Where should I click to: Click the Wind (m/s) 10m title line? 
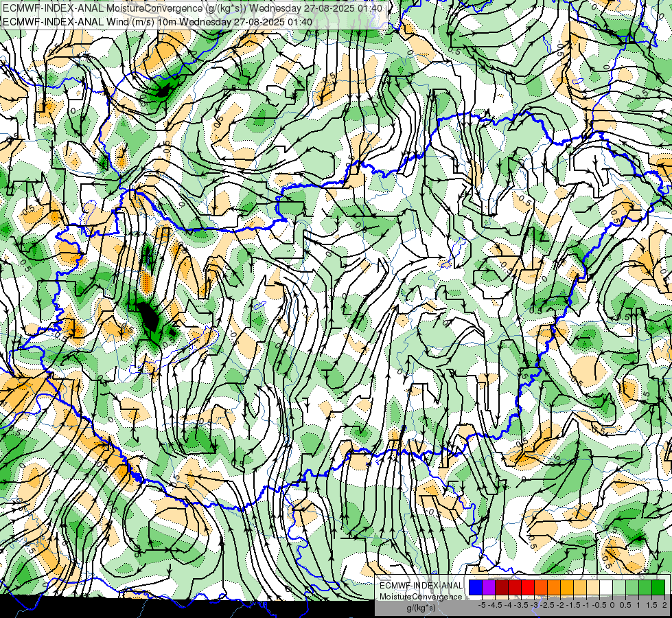157,22
